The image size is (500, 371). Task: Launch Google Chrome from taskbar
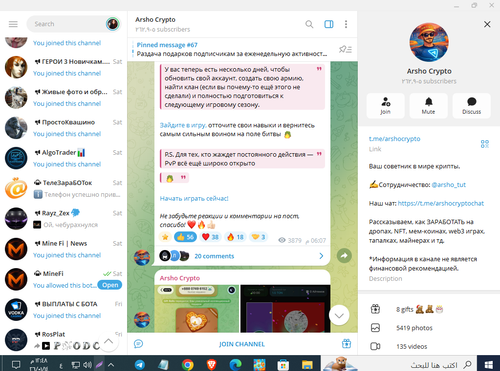[187, 364]
